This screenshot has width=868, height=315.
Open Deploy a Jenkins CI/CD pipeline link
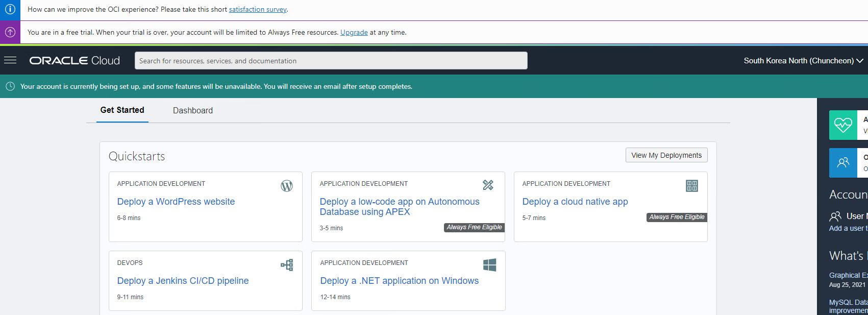(x=183, y=281)
